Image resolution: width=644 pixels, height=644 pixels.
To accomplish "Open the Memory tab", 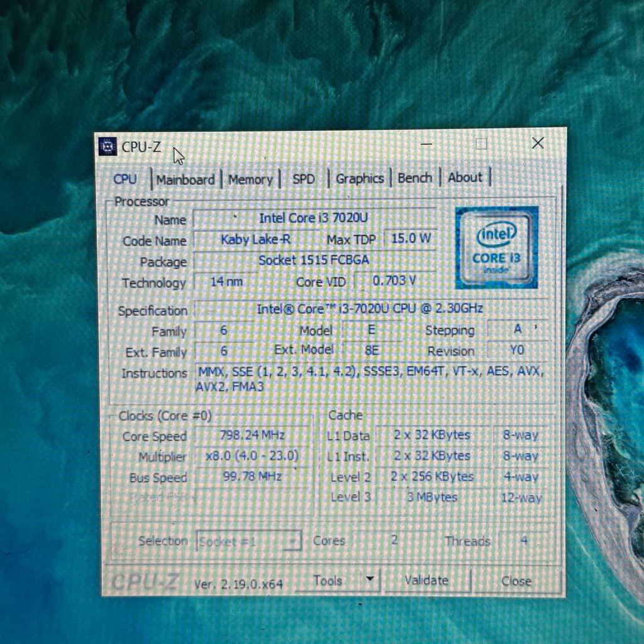I will click(x=250, y=179).
